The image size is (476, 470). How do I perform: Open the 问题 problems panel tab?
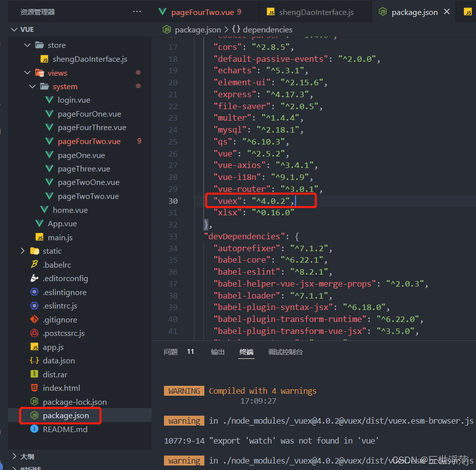(170, 352)
